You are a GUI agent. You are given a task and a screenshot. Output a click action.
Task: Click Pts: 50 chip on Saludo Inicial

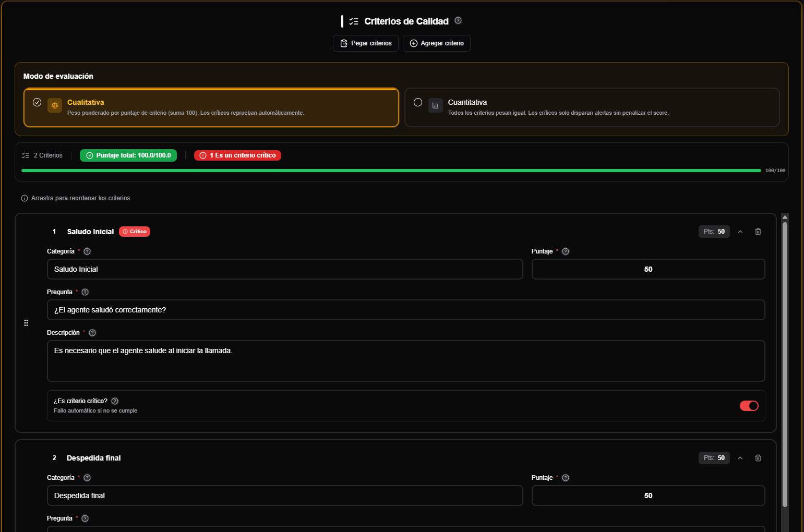pos(714,232)
